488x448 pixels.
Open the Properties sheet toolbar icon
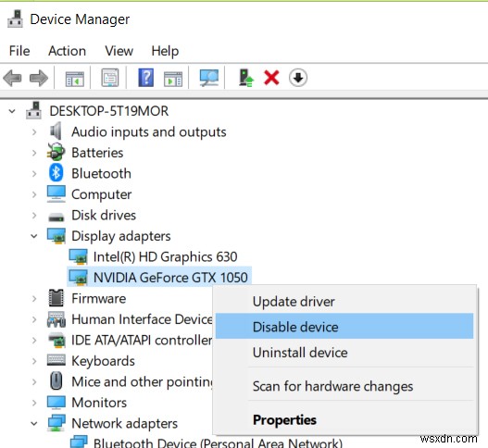pos(110,78)
